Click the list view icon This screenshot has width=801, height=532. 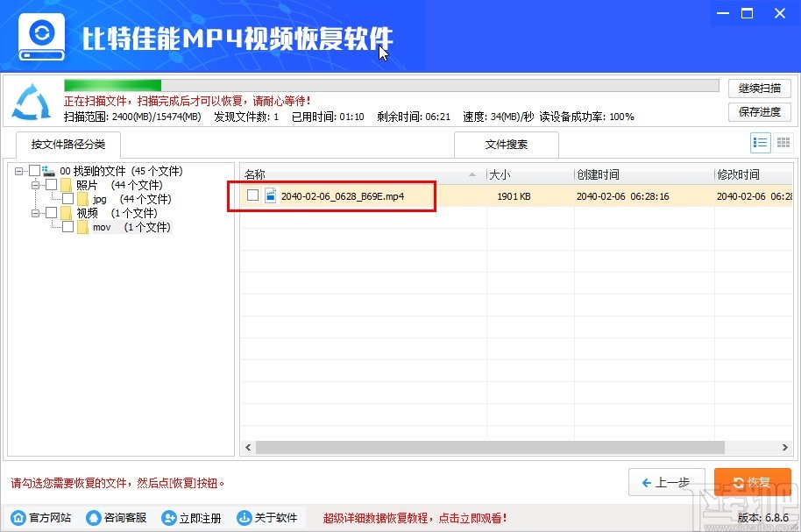(761, 143)
